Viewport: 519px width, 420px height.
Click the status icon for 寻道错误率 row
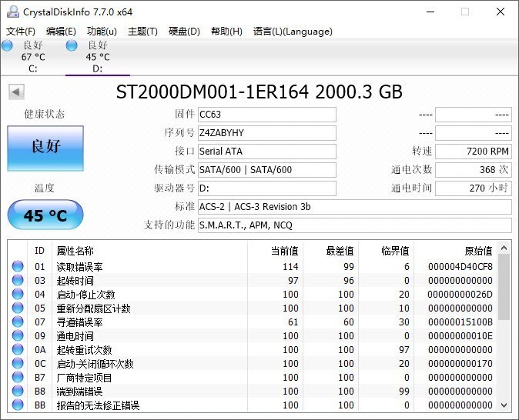[18, 322]
